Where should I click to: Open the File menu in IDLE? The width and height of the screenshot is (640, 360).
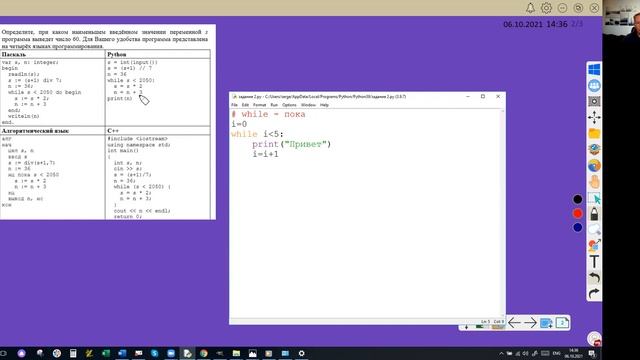click(234, 105)
